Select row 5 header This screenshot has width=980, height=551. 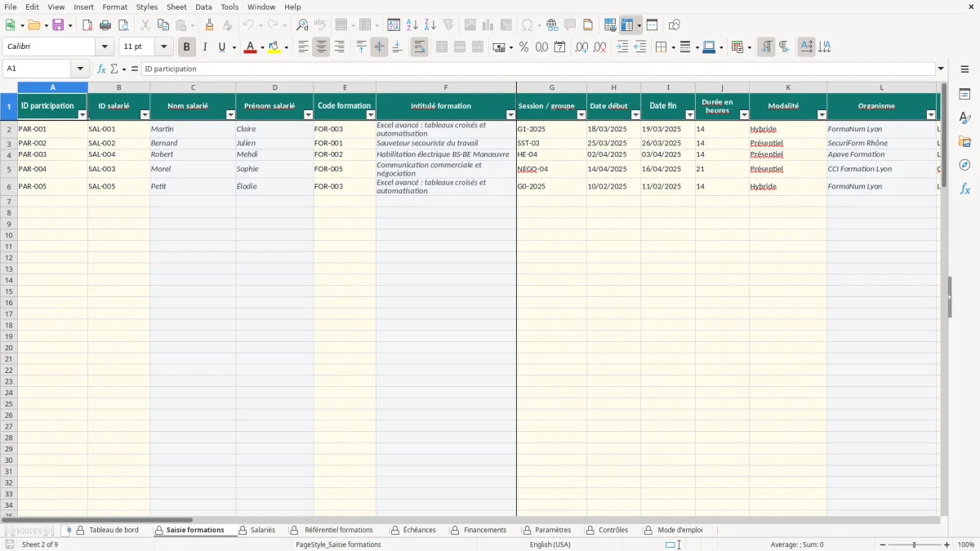point(9,169)
